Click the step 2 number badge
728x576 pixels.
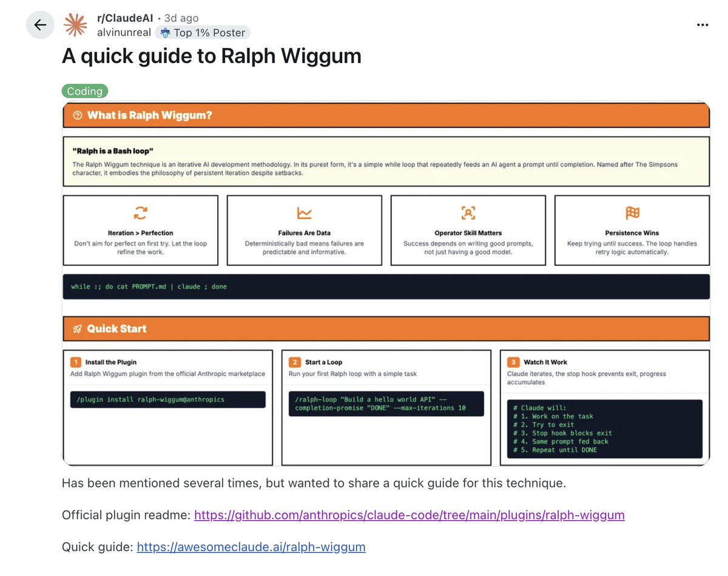[294, 362]
